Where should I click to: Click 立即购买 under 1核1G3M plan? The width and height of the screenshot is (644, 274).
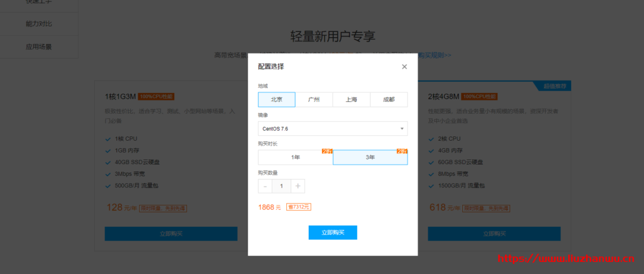171,234
